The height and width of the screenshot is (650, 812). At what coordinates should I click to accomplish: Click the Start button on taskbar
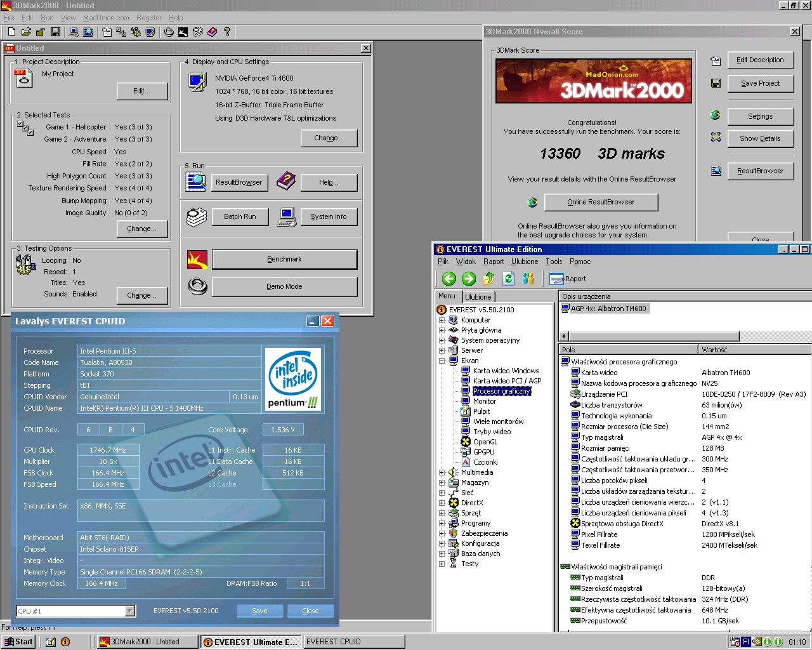point(18,642)
